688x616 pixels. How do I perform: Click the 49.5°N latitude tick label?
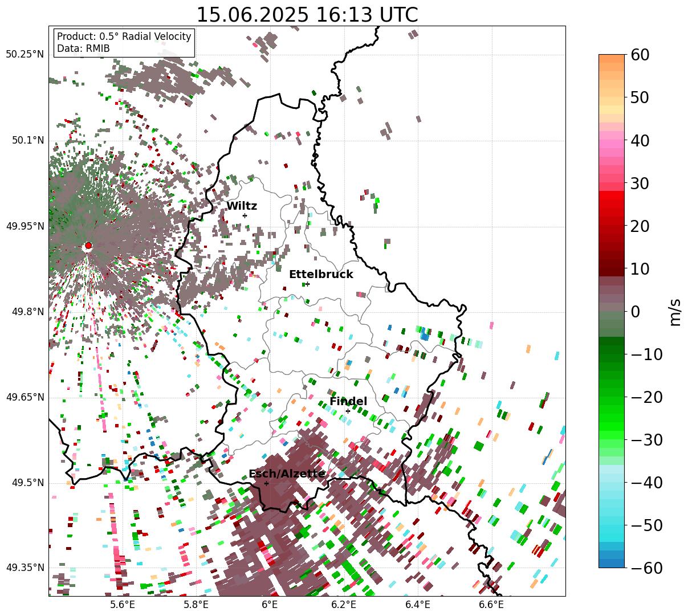(27, 483)
